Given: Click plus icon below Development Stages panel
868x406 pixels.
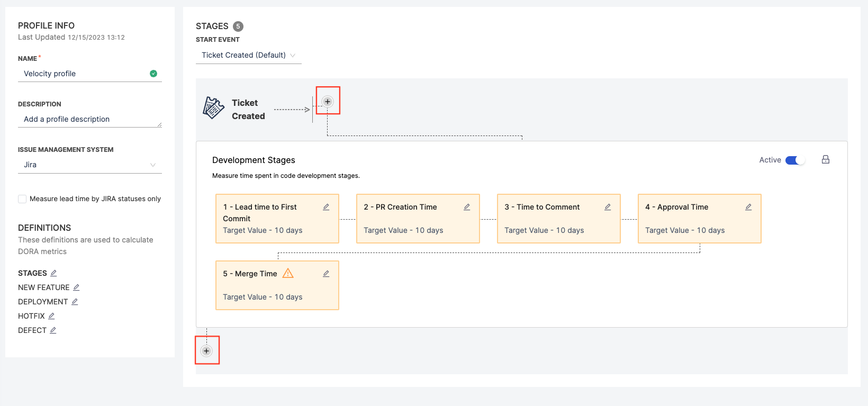Looking at the screenshot, I should click(x=206, y=351).
